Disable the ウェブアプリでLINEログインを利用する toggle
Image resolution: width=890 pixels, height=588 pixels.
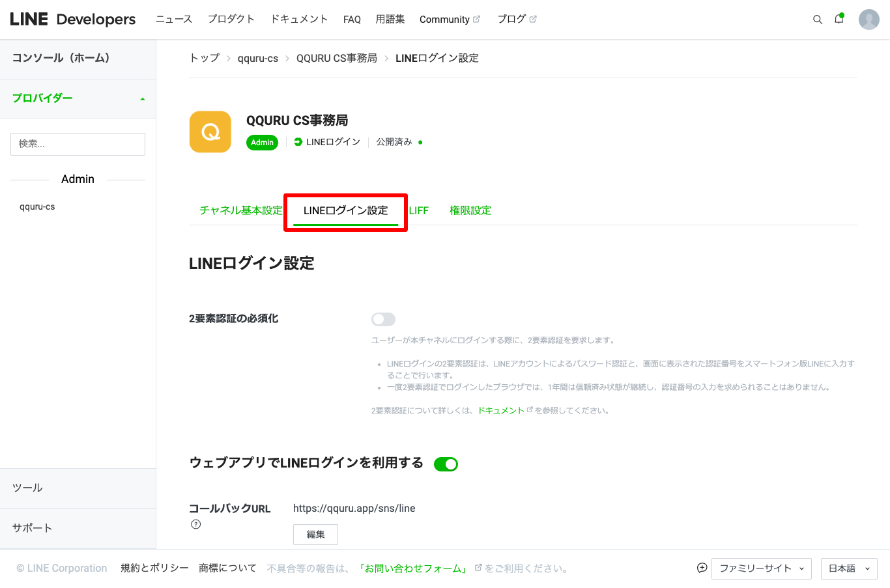446,464
